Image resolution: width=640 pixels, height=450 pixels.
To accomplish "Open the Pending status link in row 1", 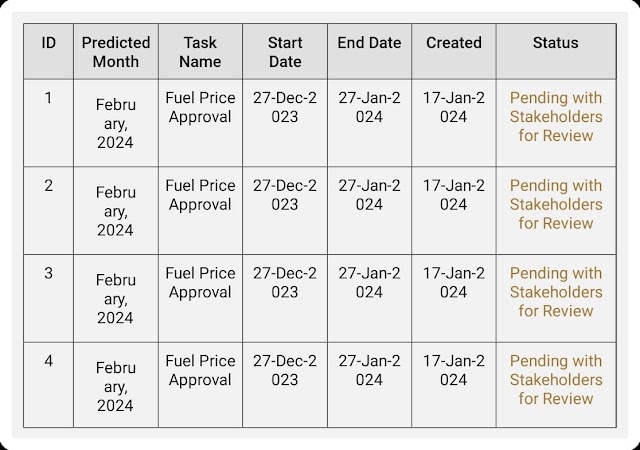I will tap(556, 117).
